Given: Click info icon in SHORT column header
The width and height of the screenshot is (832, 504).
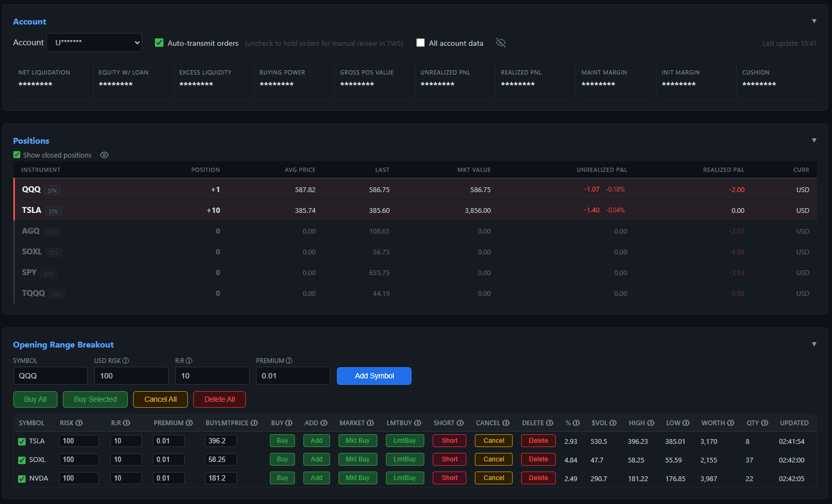Looking at the screenshot, I should pos(460,423).
